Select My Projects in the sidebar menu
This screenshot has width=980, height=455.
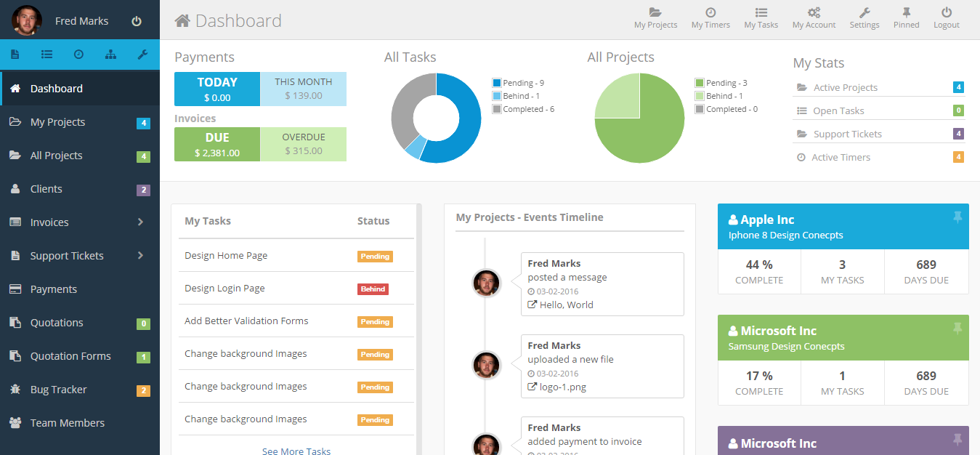coord(80,122)
